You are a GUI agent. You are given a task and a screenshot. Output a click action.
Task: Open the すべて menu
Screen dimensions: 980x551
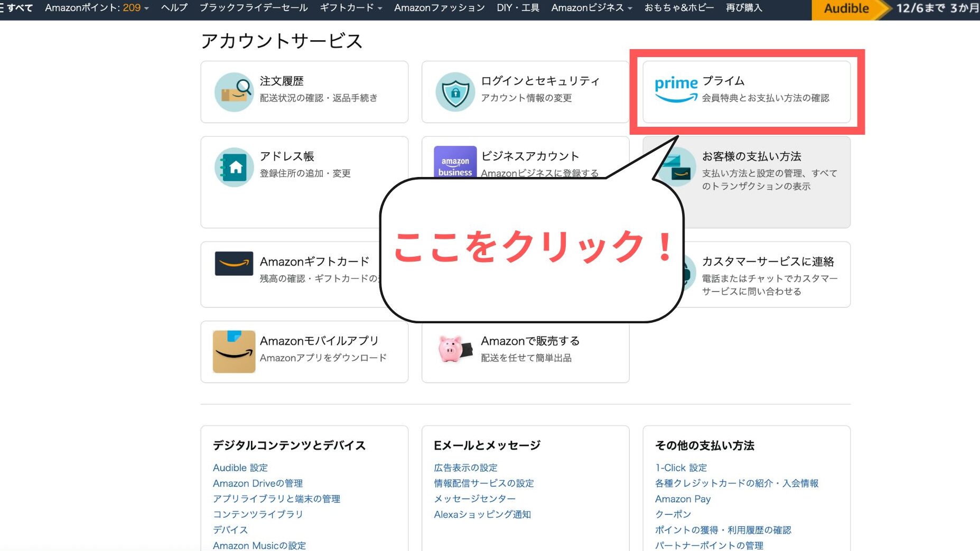(x=16, y=8)
